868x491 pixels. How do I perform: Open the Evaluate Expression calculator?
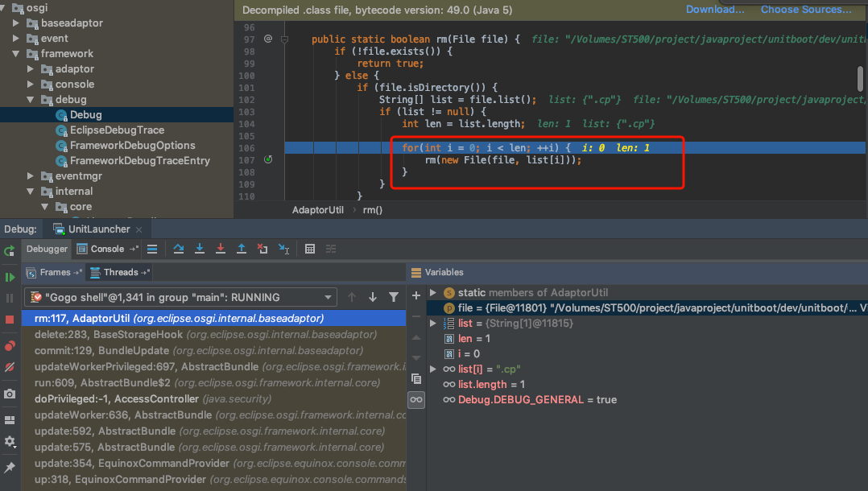tap(310, 249)
